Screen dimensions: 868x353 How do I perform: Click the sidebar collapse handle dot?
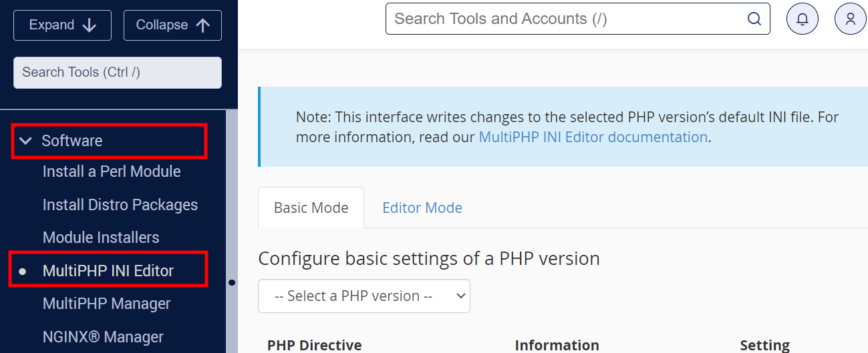232,282
